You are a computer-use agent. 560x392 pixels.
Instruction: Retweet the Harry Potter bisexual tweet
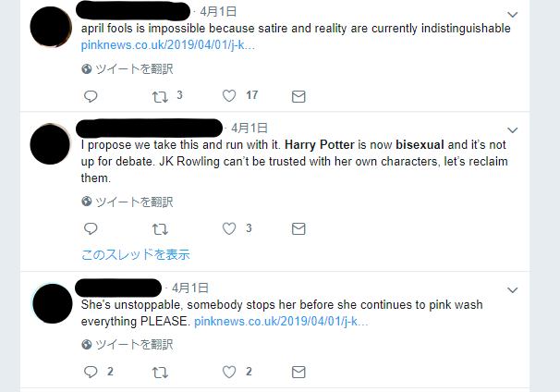[x=160, y=228]
